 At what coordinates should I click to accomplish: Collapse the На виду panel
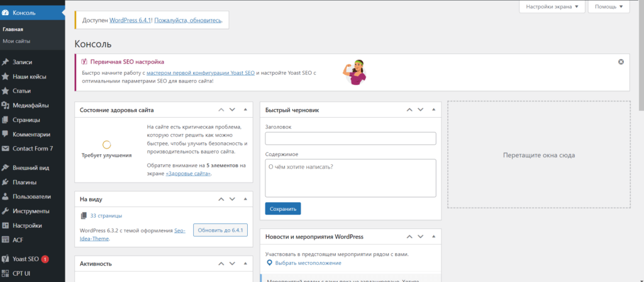tap(245, 199)
